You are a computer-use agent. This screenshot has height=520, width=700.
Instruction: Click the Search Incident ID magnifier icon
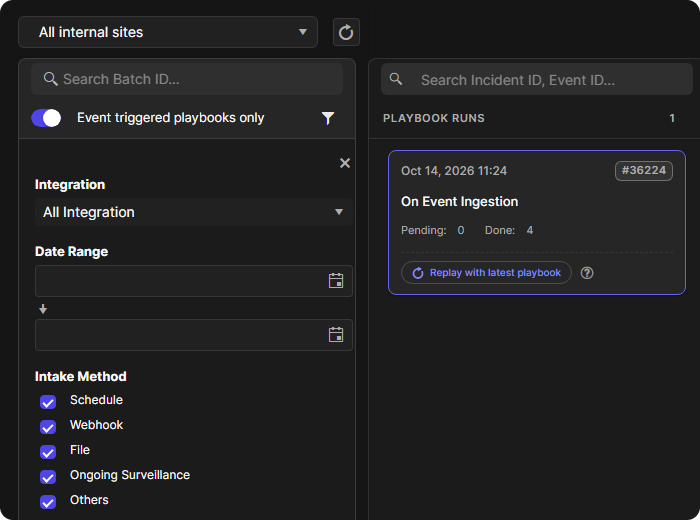point(396,79)
